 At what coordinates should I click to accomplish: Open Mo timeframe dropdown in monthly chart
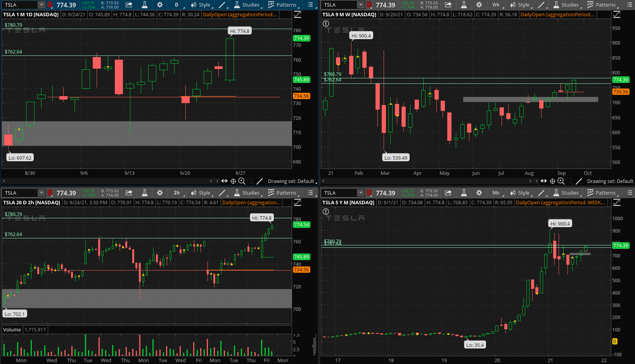pyautogui.click(x=496, y=193)
